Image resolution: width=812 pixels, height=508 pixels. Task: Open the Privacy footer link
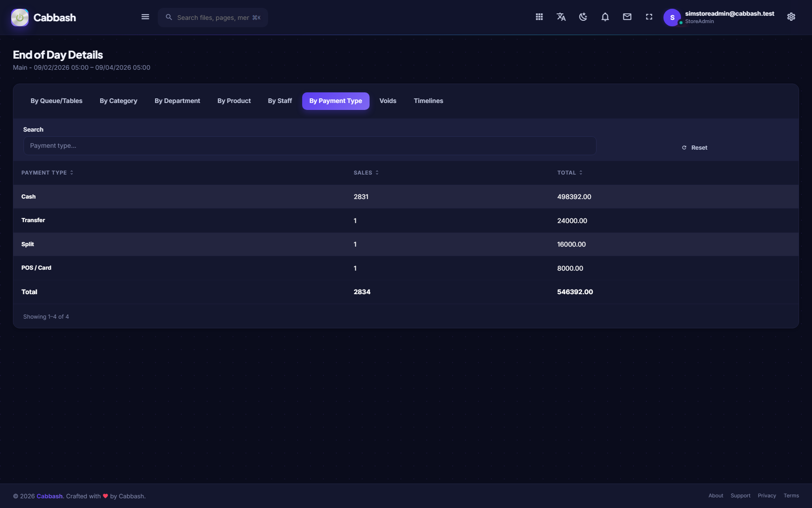pyautogui.click(x=767, y=496)
